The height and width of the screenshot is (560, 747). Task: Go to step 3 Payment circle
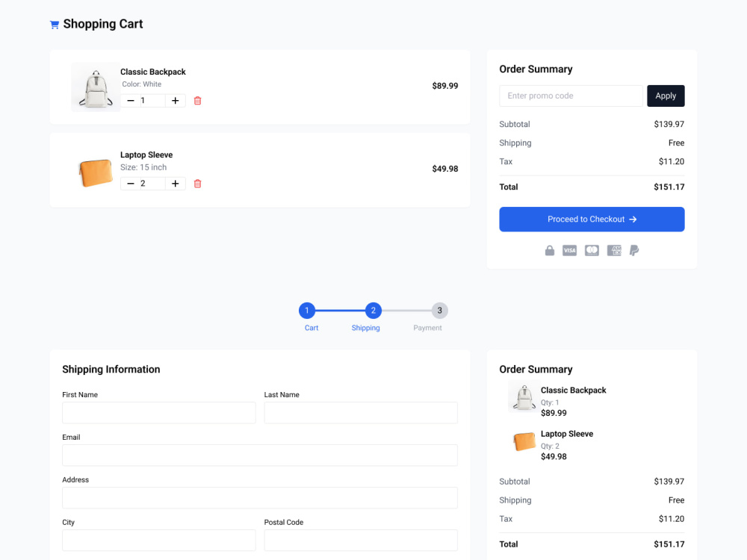click(x=439, y=311)
